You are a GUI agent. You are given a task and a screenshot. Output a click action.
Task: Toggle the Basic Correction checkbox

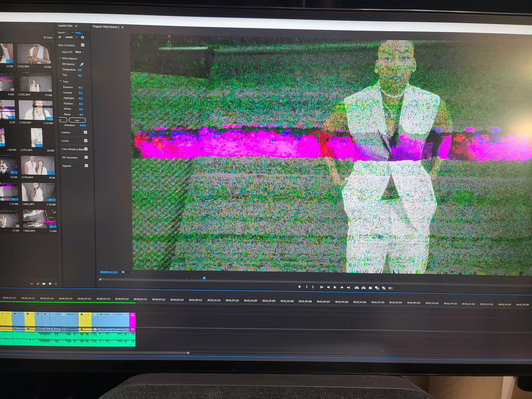pos(83,45)
